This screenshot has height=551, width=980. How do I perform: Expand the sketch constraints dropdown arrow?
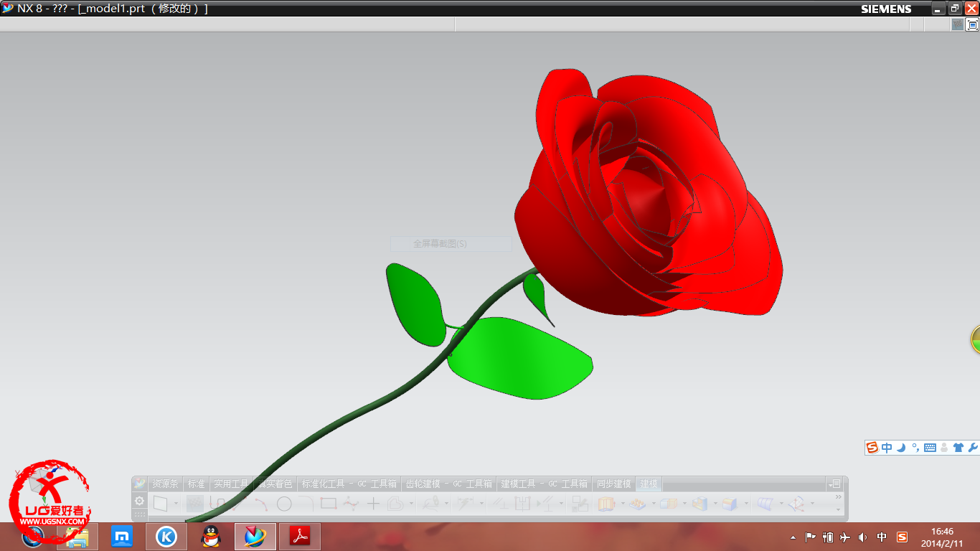point(562,504)
